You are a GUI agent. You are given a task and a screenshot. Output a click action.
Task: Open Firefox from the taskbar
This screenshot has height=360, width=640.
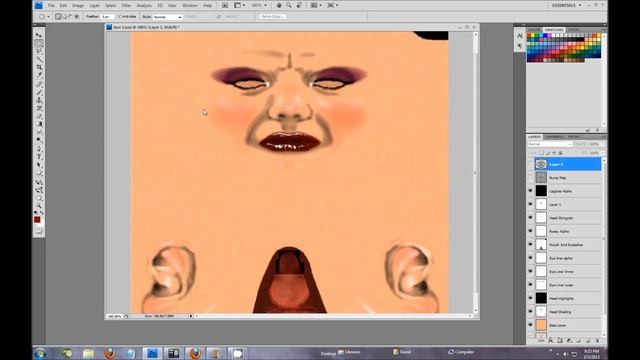tap(109, 353)
